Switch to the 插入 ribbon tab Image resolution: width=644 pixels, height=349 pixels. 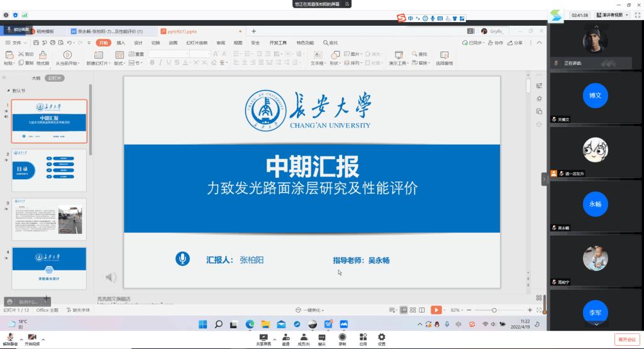point(121,43)
